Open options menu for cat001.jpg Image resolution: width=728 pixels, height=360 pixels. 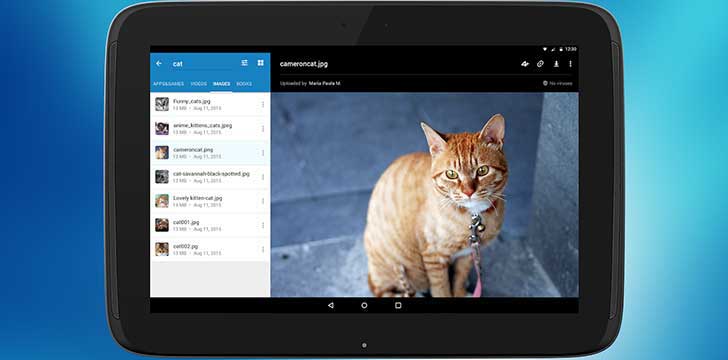point(263,225)
